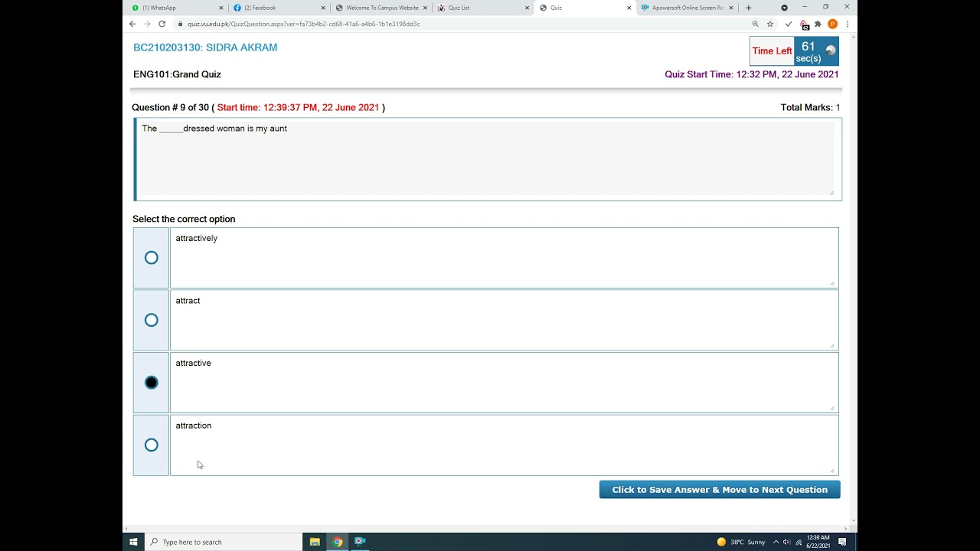Click inside the question text box
This screenshot has width=980, height=551.
pos(487,159)
